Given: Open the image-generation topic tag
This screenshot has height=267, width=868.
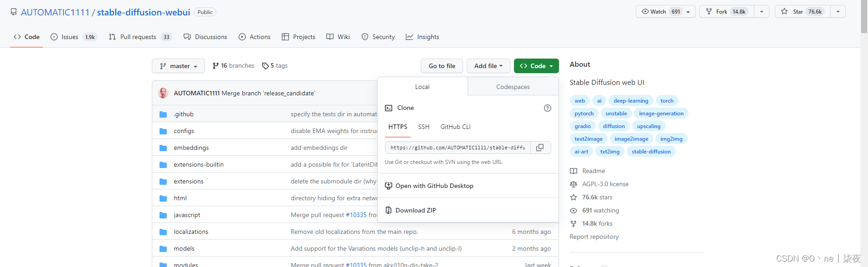Looking at the screenshot, I should tap(661, 114).
